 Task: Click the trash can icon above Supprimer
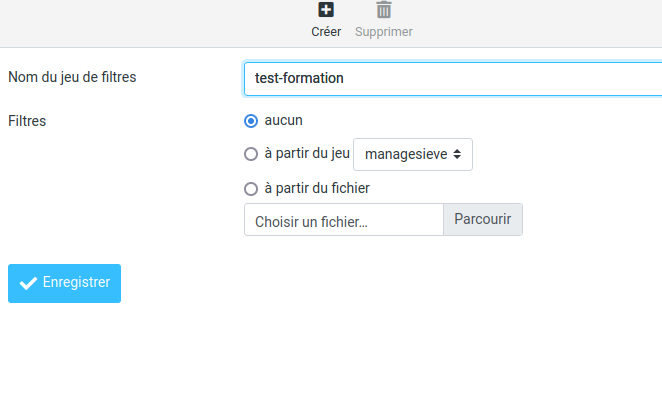click(x=384, y=10)
